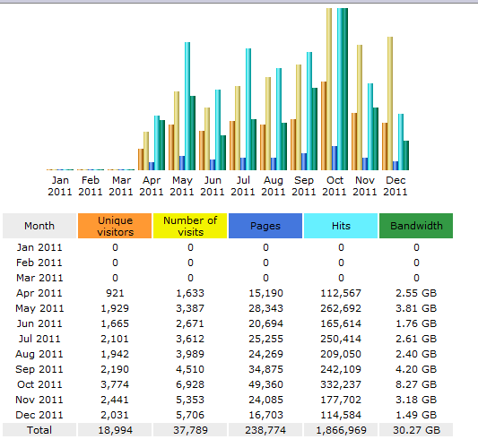The width and height of the screenshot is (478, 448).
Task: Click the gray Month column header
Action: click(x=39, y=226)
